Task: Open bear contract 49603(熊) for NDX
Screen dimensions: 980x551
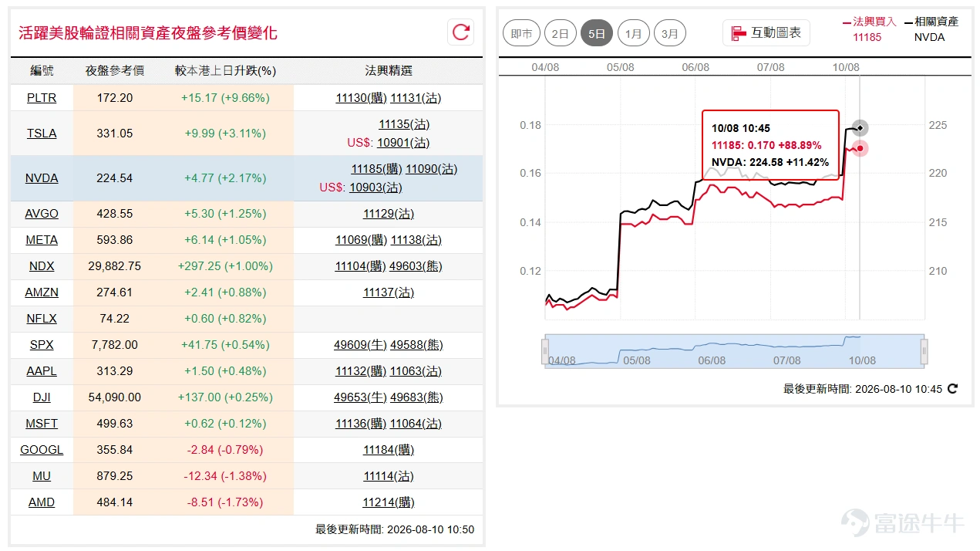Action: click(x=416, y=266)
